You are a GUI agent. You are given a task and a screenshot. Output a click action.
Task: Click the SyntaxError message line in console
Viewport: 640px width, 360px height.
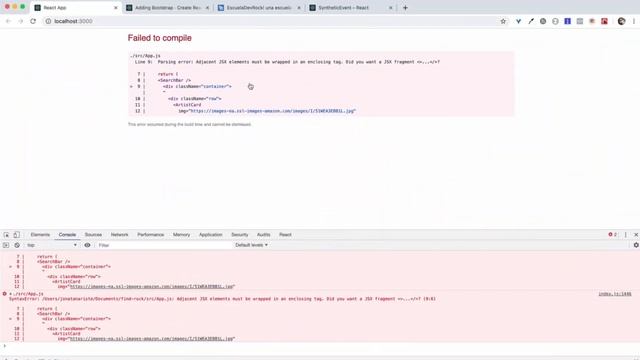(x=222, y=299)
